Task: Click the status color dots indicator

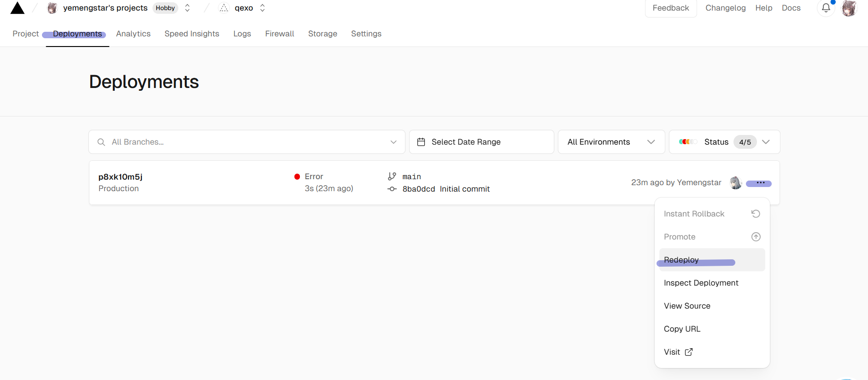Action: (x=688, y=142)
